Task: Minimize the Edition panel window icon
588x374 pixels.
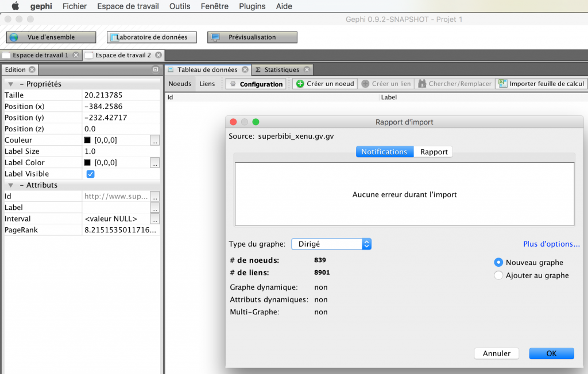Action: pyautogui.click(x=156, y=70)
